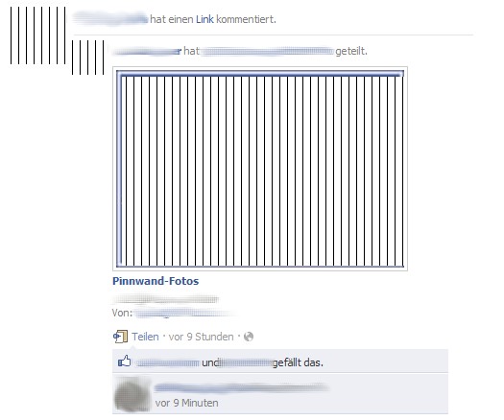The height and width of the screenshot is (420, 504).
Task: Open the blurred commenter profile photo
Action: click(x=132, y=394)
